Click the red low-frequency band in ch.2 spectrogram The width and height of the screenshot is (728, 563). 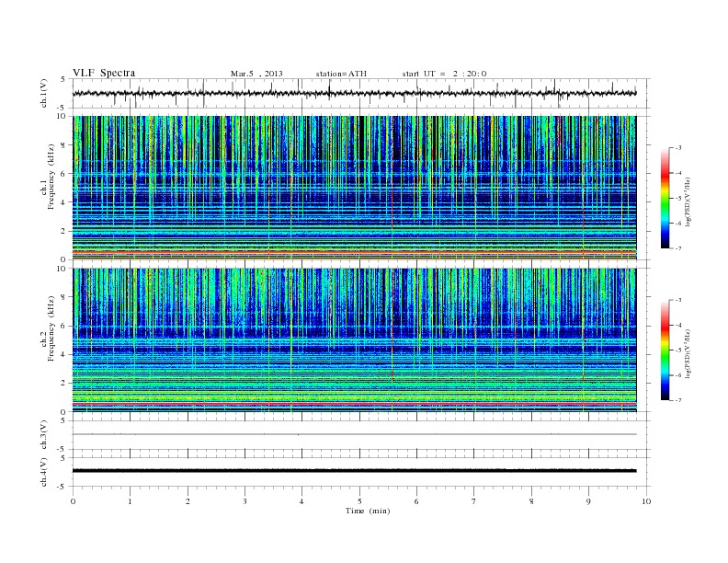click(354, 404)
